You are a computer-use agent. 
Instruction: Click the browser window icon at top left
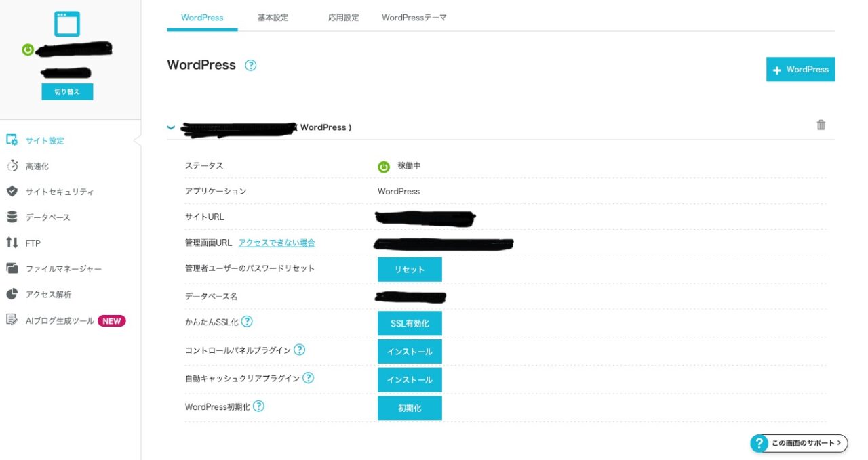(67, 24)
